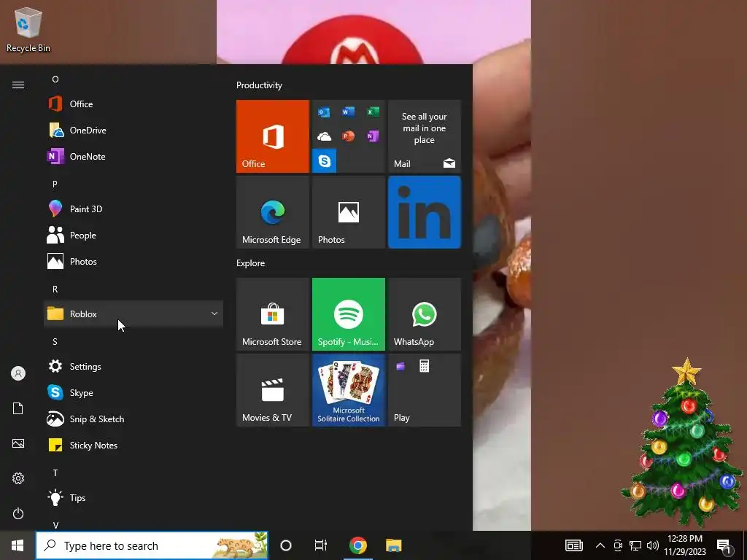
Task: Open the WhatsApp tile
Action: [x=425, y=314]
